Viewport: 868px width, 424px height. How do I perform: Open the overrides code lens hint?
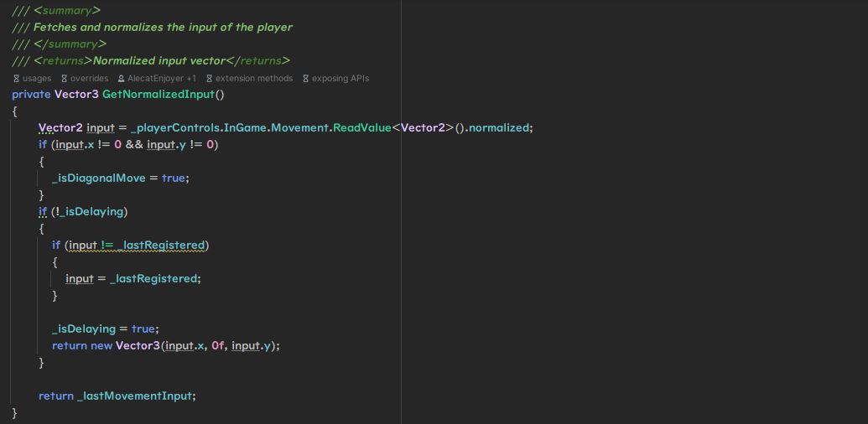(x=89, y=78)
